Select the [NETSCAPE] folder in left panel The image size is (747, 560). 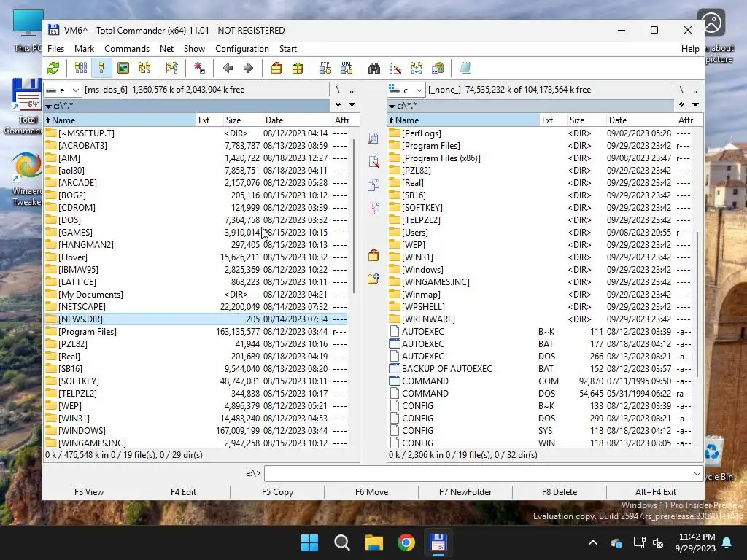pos(196,307)
